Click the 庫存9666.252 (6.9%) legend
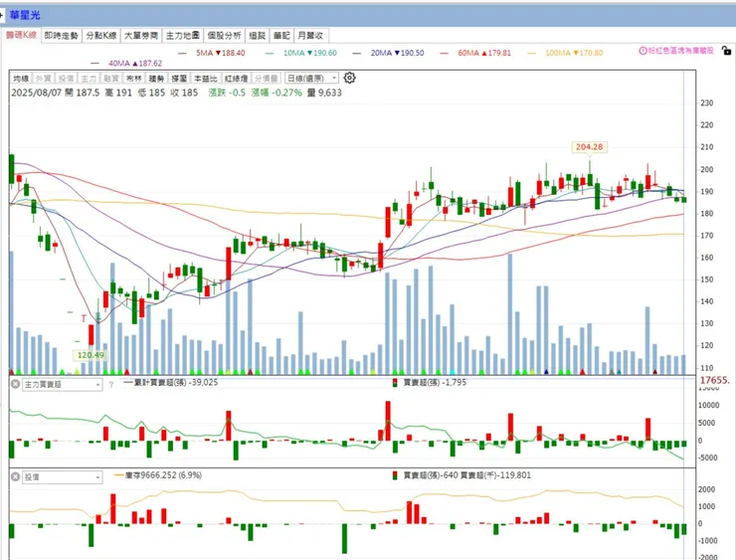The height and width of the screenshot is (560, 736). click(x=158, y=475)
